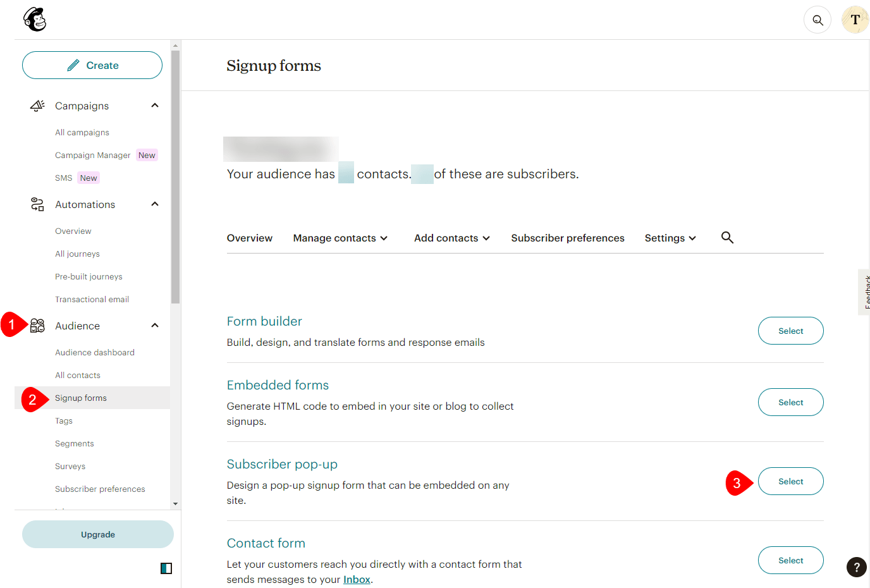Screen dimensions: 870x588
Task: Select the Subscriber pop-up form
Action: coord(790,481)
